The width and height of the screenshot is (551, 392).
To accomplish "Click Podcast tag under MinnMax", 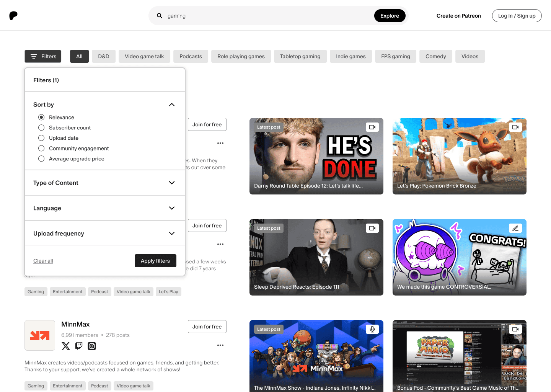I will coord(99,386).
